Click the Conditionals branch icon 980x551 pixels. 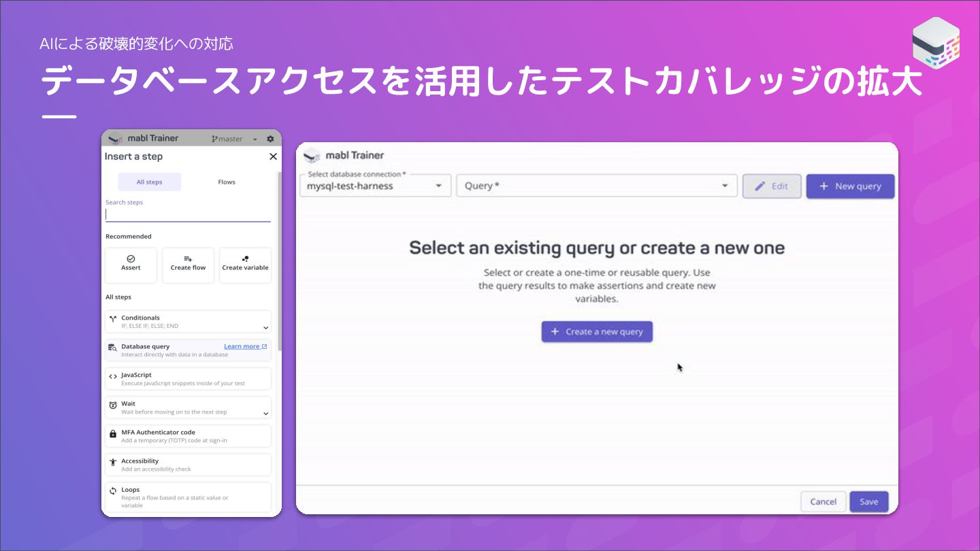click(113, 318)
